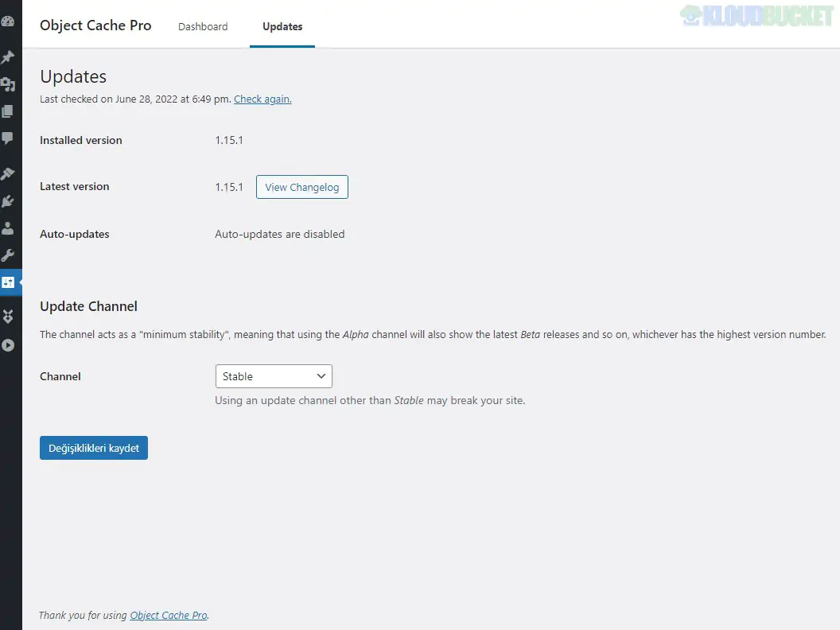Switch to the Dashboard tab
The height and width of the screenshot is (630, 840).
coord(203,26)
